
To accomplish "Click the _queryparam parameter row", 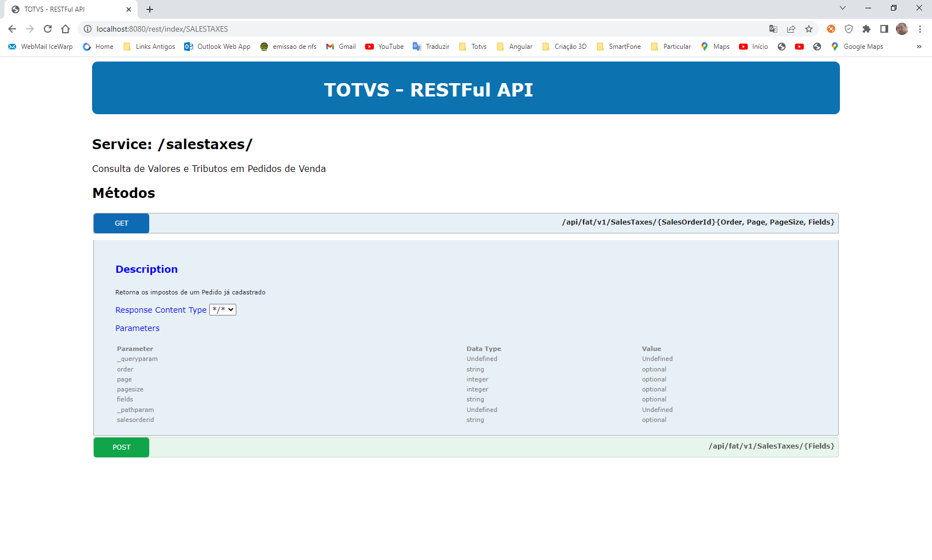I will click(x=466, y=359).
